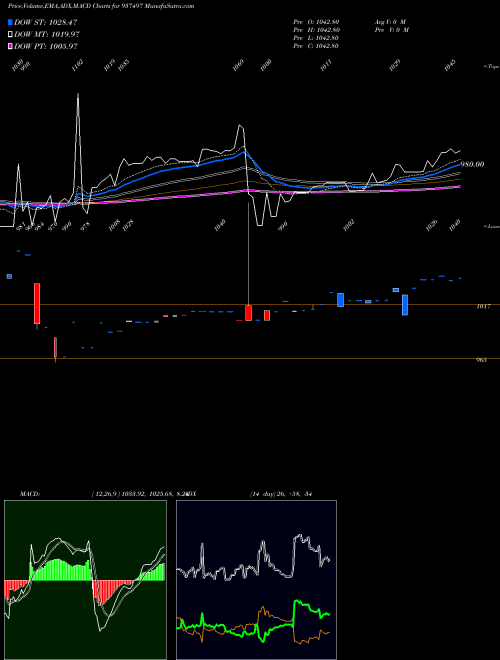Click the 963 level label on right axis
Viewport: 500px width, 660px height.
pos(481,360)
